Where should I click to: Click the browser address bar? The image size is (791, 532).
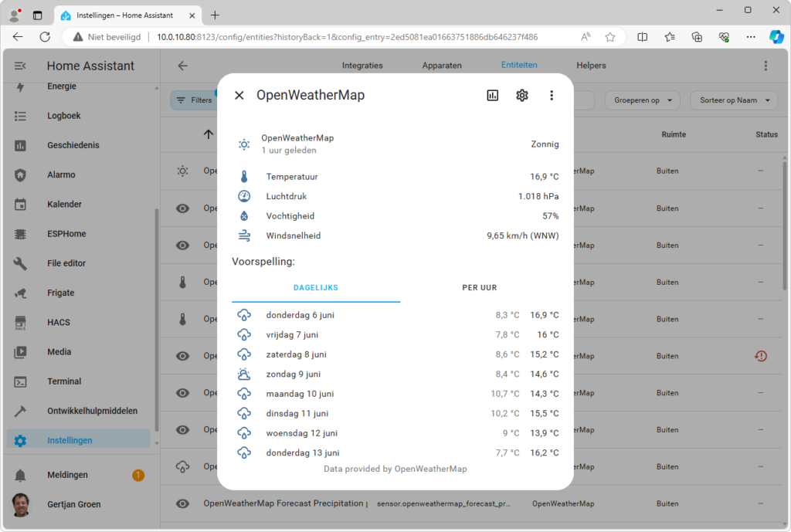click(x=346, y=36)
